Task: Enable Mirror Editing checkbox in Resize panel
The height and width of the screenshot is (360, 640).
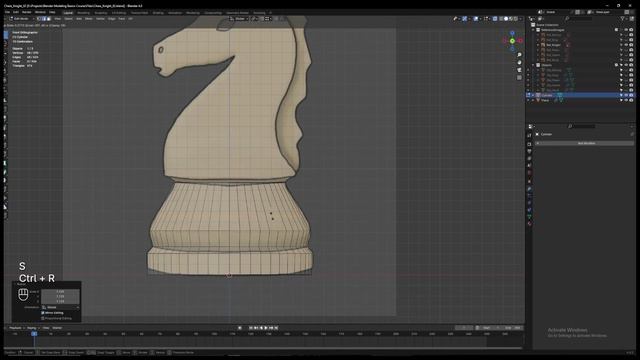Action: pyautogui.click(x=42, y=313)
